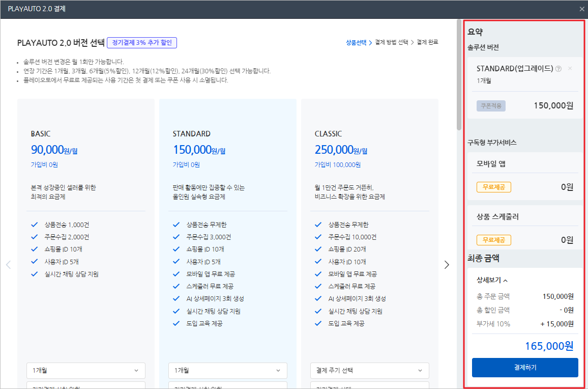Viewport: 588px width, 389px height.
Task: Click the 결제 방법 선택 breadcrumb step
Action: 391,42
